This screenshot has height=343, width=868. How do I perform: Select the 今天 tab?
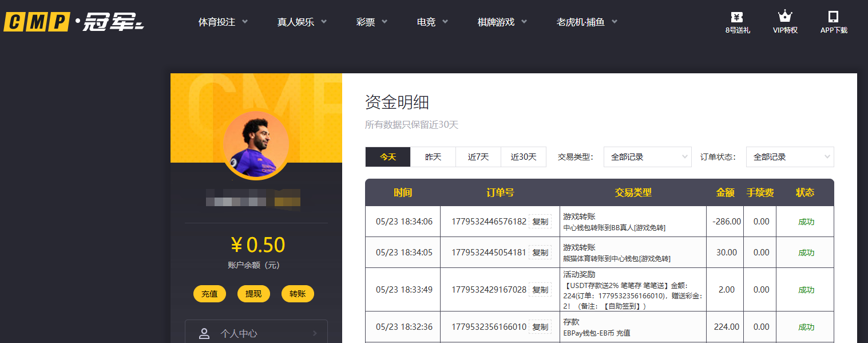(x=388, y=157)
